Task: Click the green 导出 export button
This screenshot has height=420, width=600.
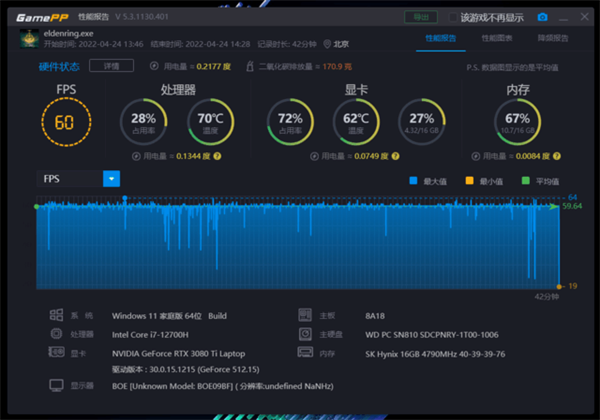Action: (x=420, y=17)
